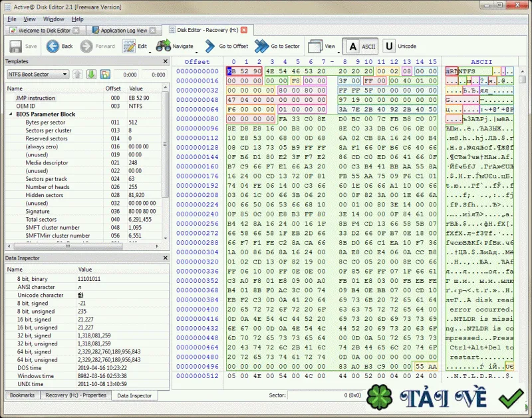Click the View windows icon
Screen dimensions: 532x418
[x=315, y=46]
